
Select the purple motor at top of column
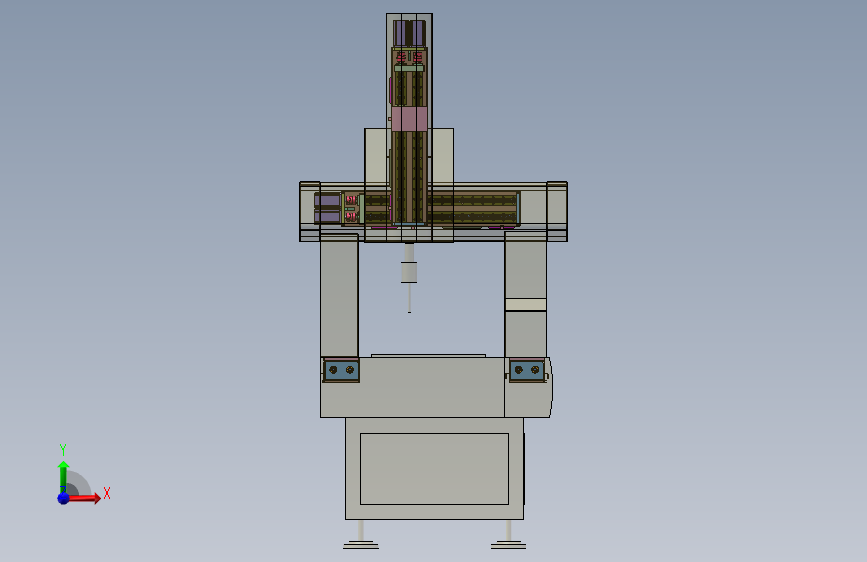point(409,33)
